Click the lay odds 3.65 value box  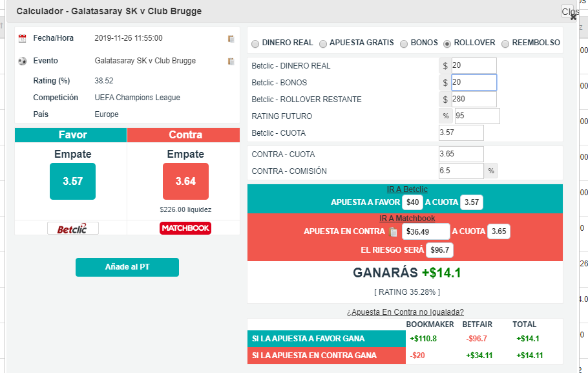[499, 231]
